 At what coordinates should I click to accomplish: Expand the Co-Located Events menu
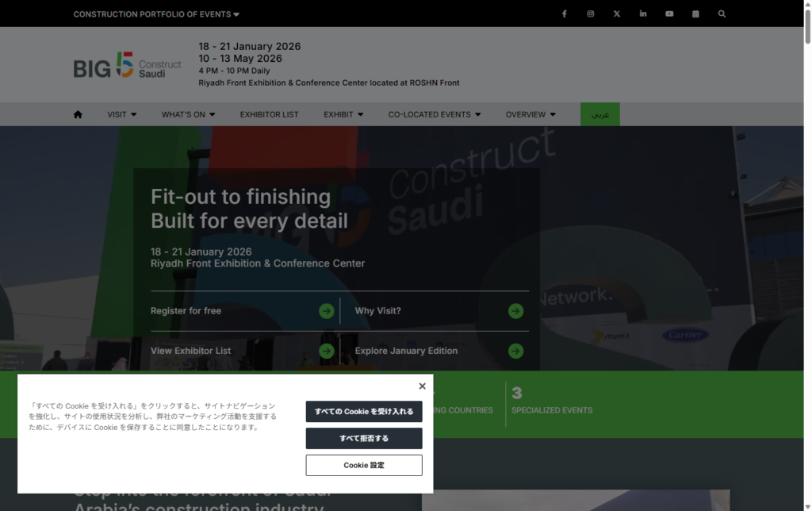[435, 114]
